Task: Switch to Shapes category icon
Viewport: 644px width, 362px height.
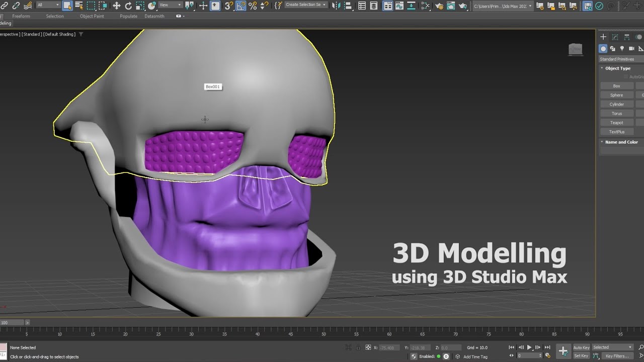Action: [612, 49]
